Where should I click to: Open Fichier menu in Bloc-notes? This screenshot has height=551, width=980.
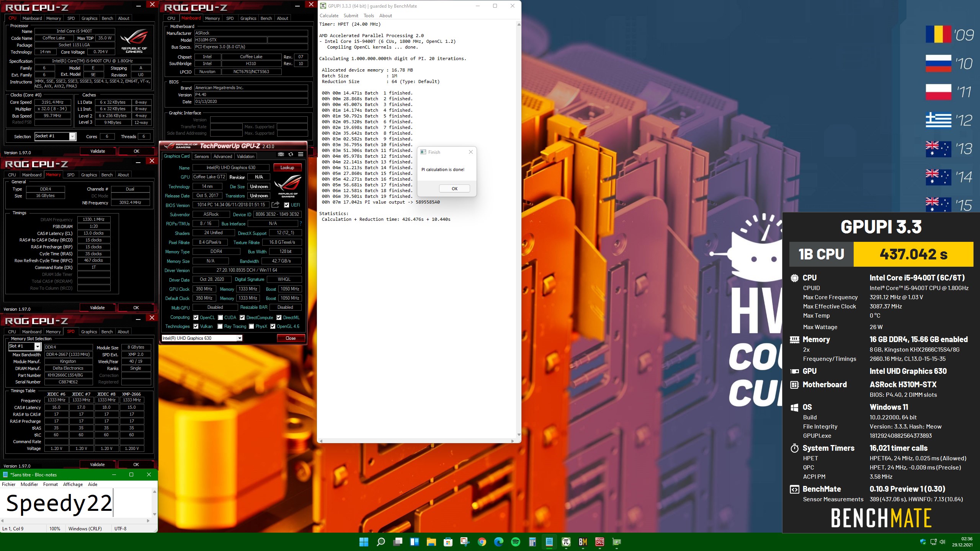(8, 484)
